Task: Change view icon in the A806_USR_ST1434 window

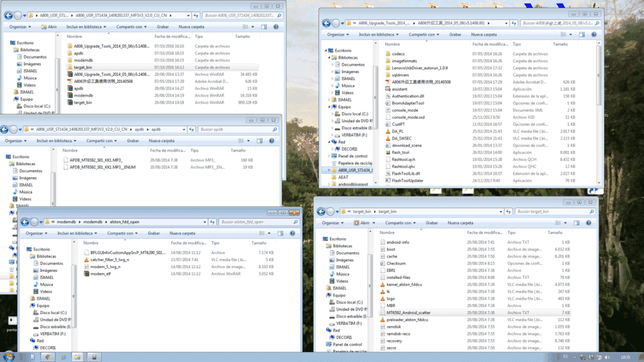Action: pyautogui.click(x=245, y=27)
